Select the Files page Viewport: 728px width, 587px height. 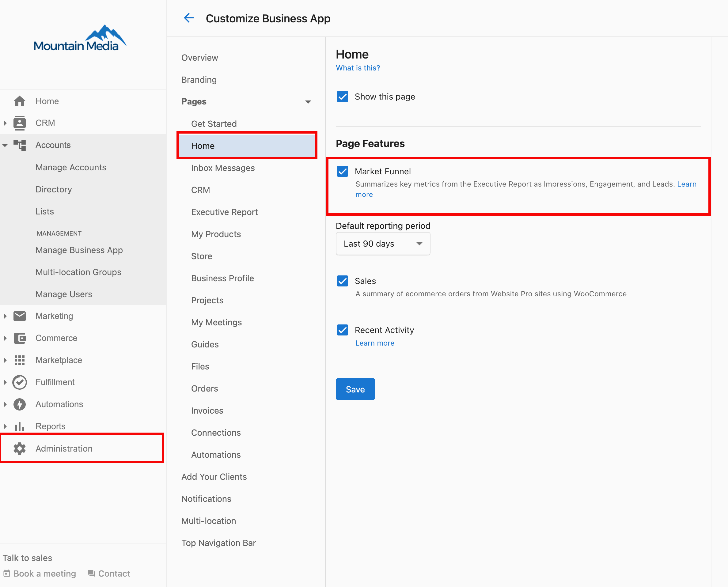click(x=200, y=366)
